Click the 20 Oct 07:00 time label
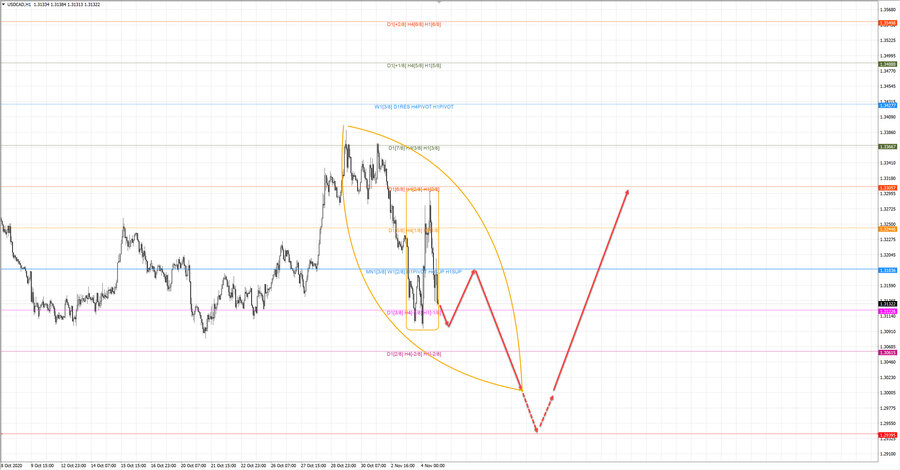The image size is (900, 470). pyautogui.click(x=193, y=465)
